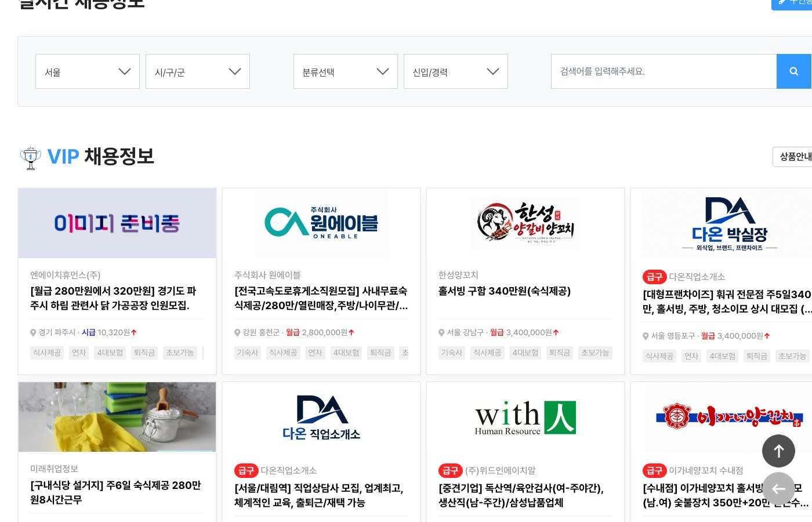Open the with Human Resource logo thumbnail

(525, 418)
